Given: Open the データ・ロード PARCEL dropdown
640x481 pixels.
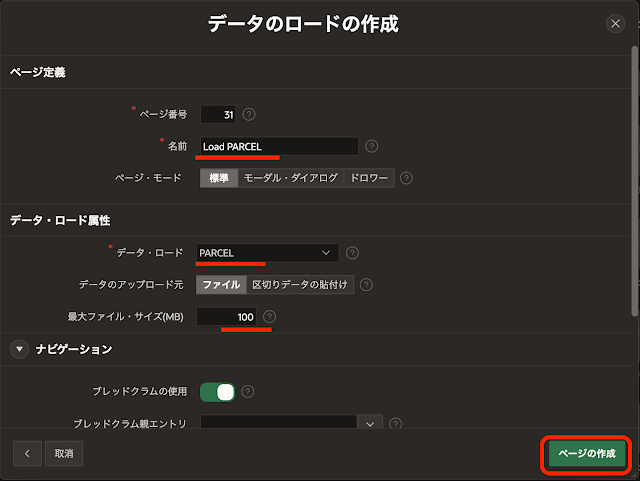Looking at the screenshot, I should pos(267,253).
